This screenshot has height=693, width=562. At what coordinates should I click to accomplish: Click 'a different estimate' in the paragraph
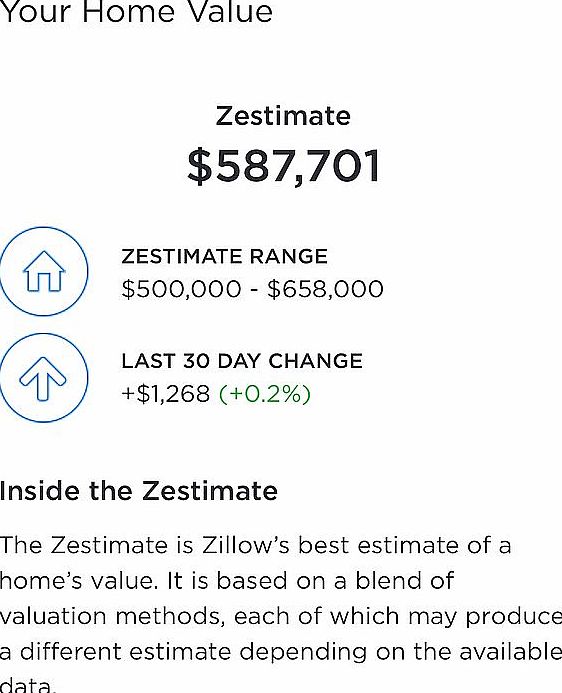tap(116, 652)
